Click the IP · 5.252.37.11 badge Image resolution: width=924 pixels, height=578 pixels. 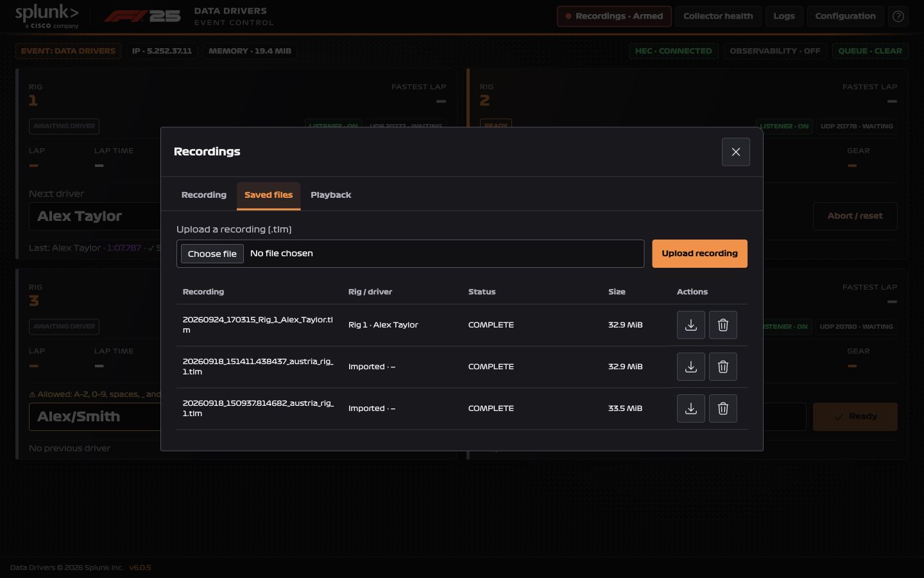[x=162, y=51]
